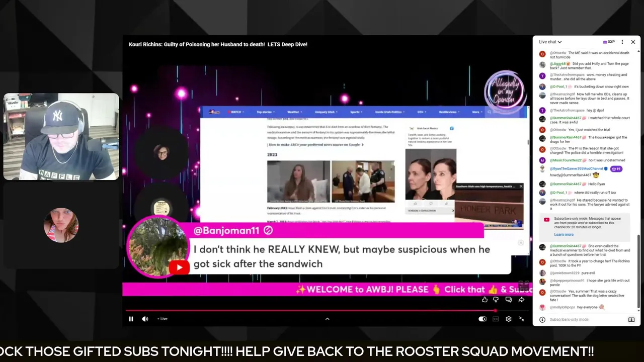The width and height of the screenshot is (644, 362).
Task: Open the Live chat mode dropdown
Action: 550,42
